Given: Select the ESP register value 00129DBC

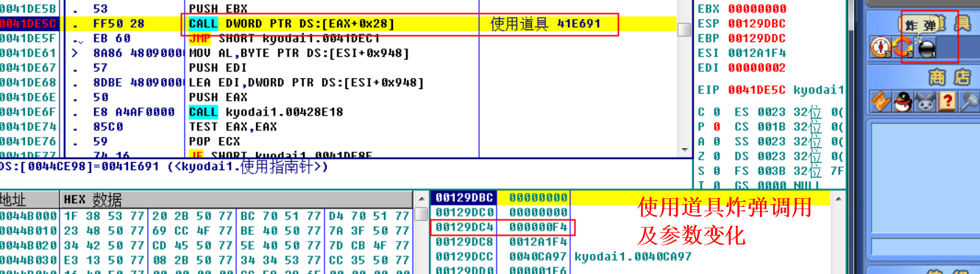Looking at the screenshot, I should point(757,24).
